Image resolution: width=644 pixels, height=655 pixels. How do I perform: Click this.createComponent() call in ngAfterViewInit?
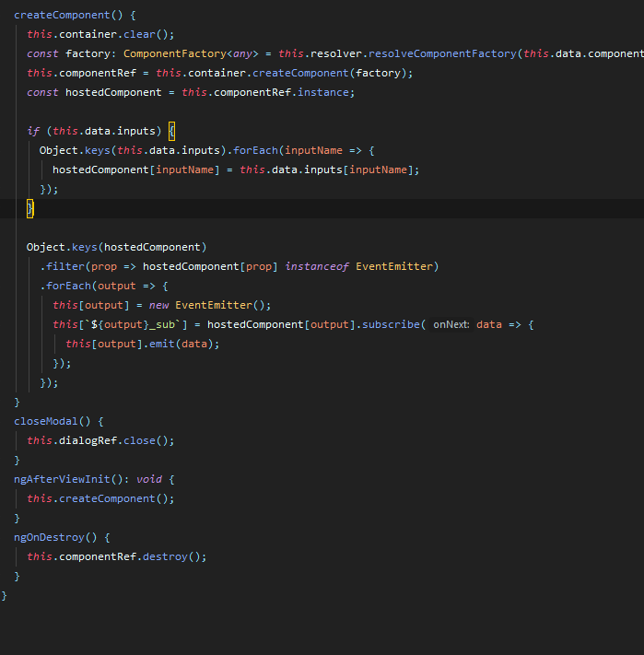point(100,498)
